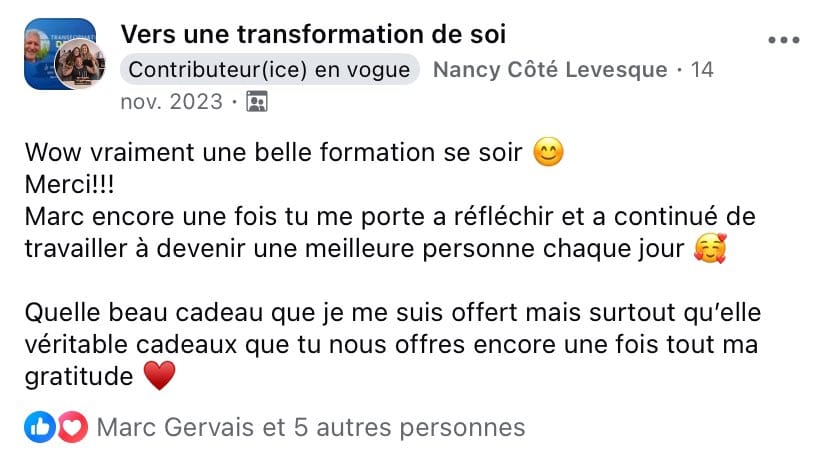Click the word "gratitude" in the post

79,377
